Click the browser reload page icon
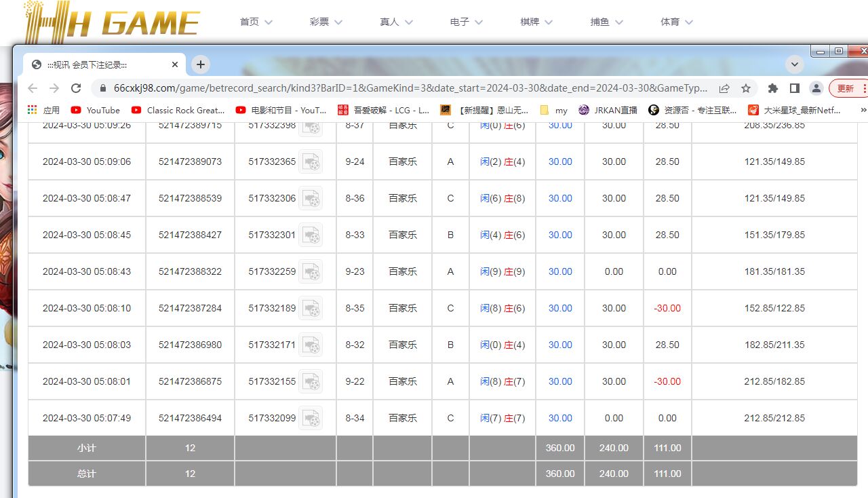The height and width of the screenshot is (498, 868). click(76, 88)
